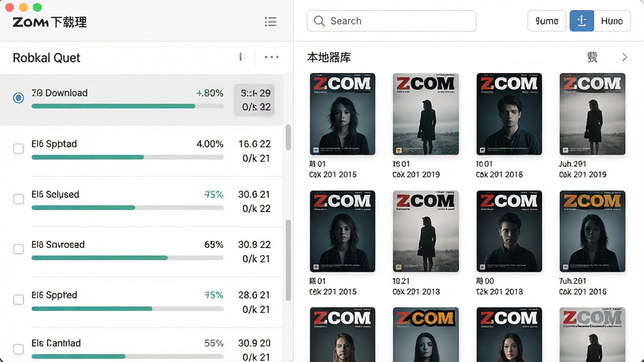This screenshot has width=644, height=362.
Task: Click progress bar of 70 Download
Action: coord(127,106)
